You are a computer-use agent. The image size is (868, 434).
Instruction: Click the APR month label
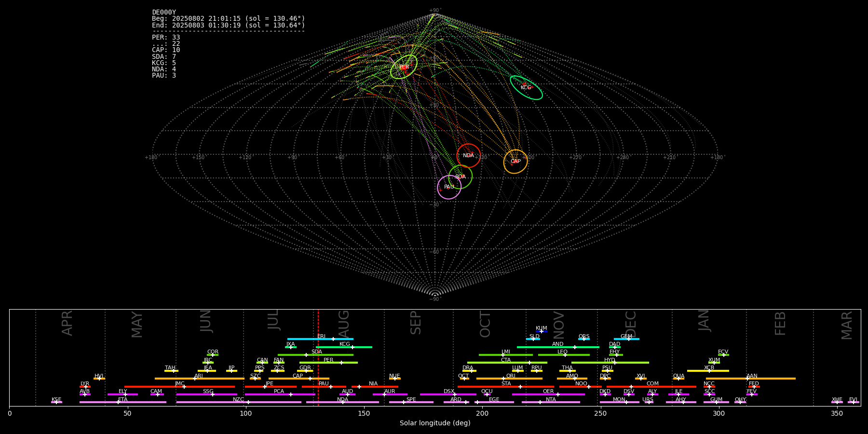pos(67,323)
